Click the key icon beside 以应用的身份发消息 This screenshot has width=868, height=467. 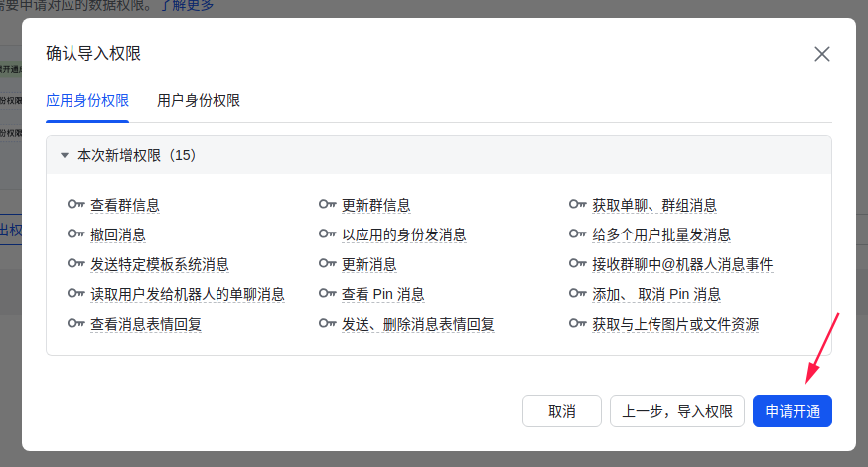pos(327,234)
